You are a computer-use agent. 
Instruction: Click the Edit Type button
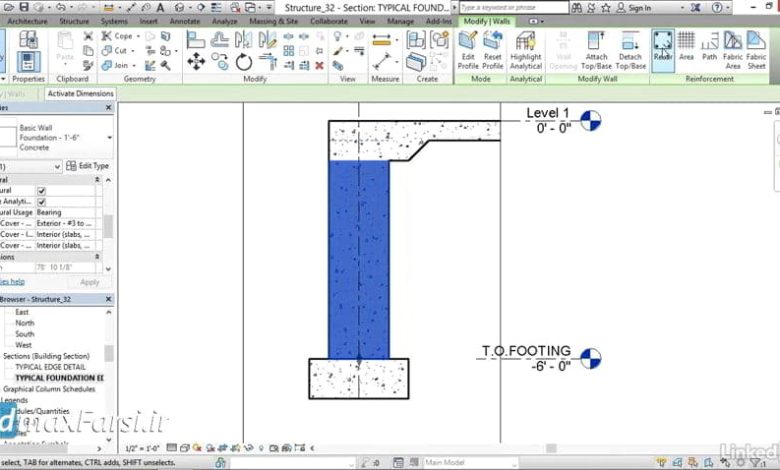(88, 166)
